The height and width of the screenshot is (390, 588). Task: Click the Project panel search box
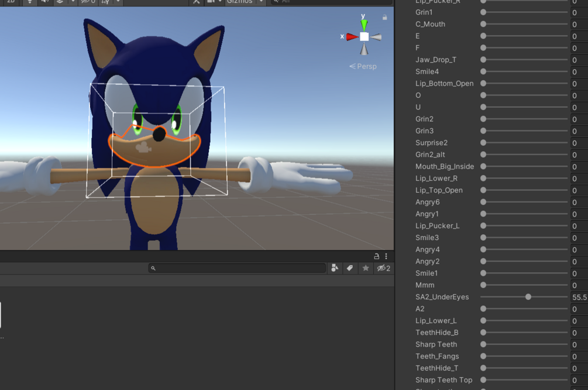[x=237, y=268]
